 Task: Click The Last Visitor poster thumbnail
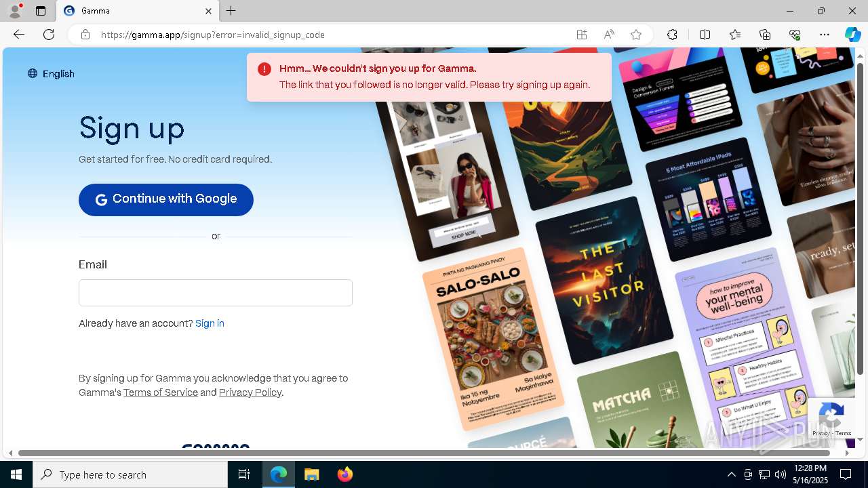[604, 279]
